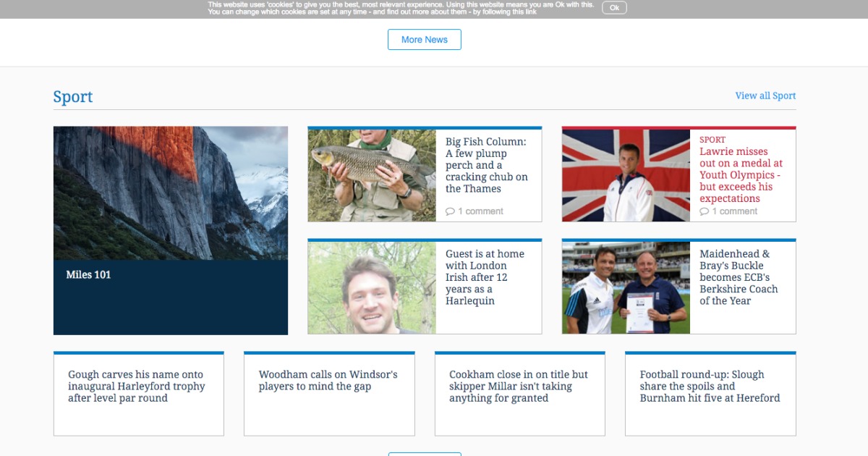The height and width of the screenshot is (456, 868).
Task: Open Lawrie misses out on medal headline
Action: coord(741,175)
